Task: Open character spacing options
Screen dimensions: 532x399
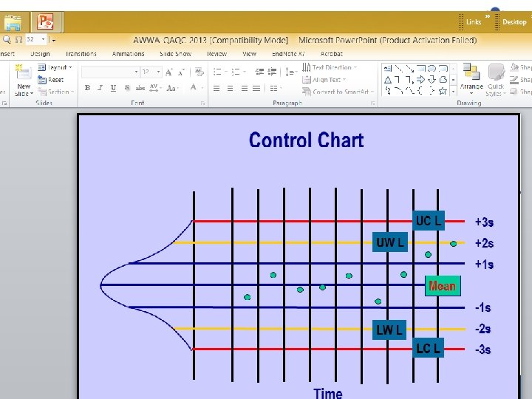Action: [x=155, y=88]
